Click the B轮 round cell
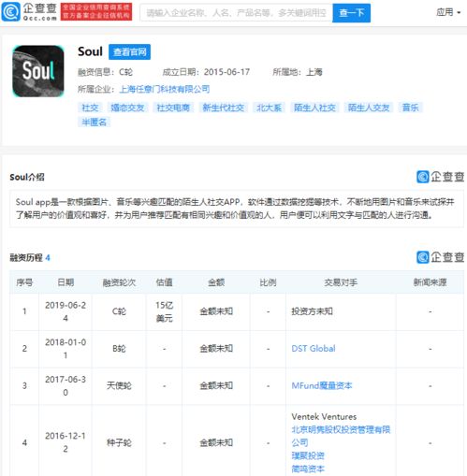This screenshot has width=467, height=476. pos(119,349)
